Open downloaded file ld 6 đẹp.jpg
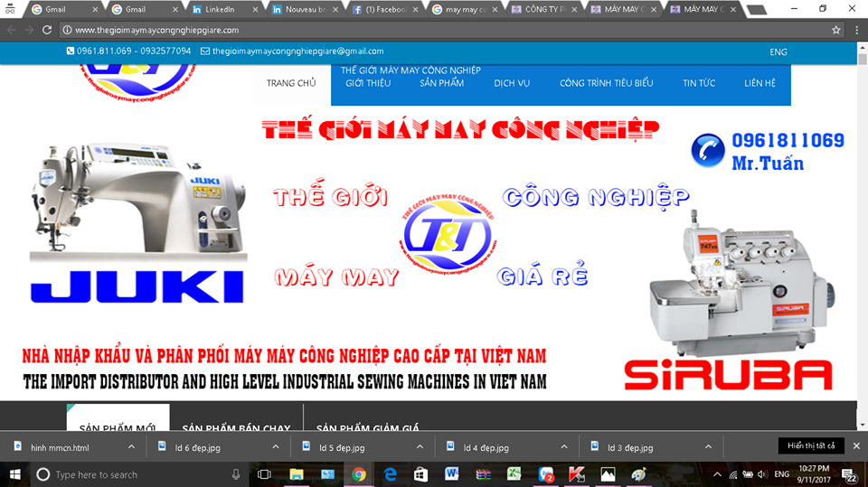Screen dimensions: 868x487 coord(198,448)
